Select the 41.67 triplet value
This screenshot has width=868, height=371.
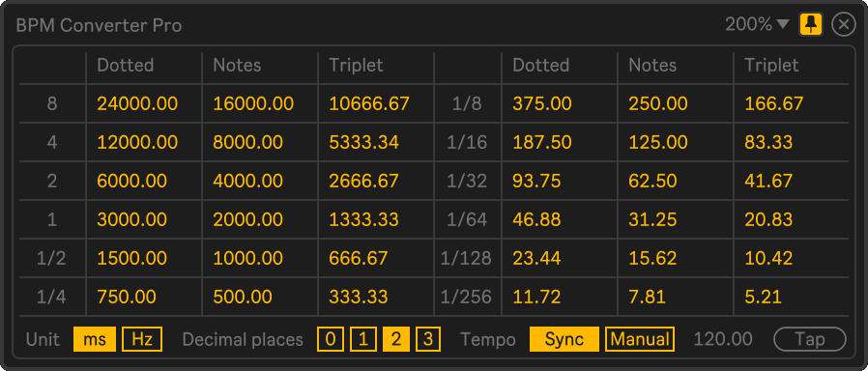(768, 181)
